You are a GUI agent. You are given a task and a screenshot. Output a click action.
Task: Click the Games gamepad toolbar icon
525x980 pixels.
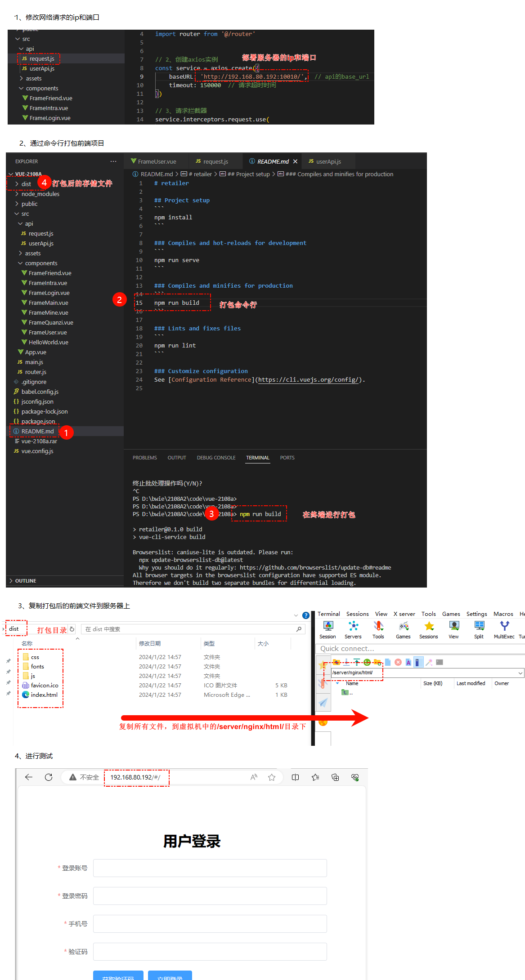click(x=404, y=626)
